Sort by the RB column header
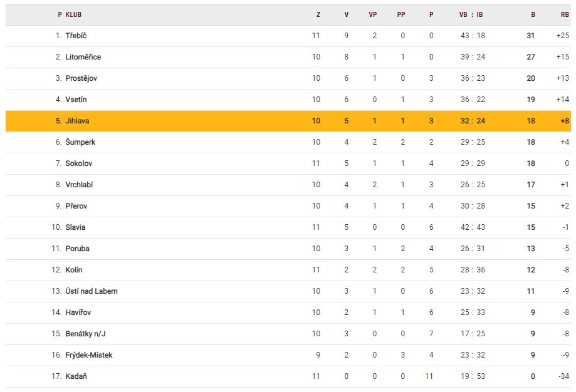 coord(565,14)
